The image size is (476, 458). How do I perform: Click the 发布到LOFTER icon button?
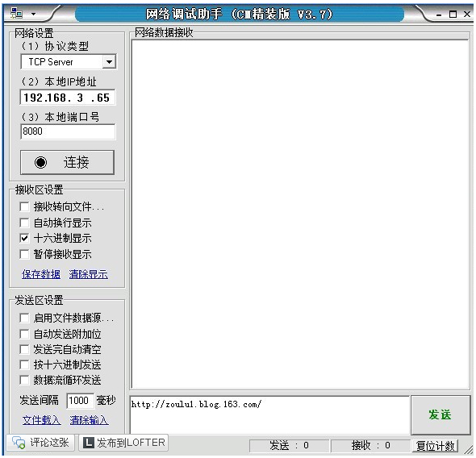[x=123, y=443]
